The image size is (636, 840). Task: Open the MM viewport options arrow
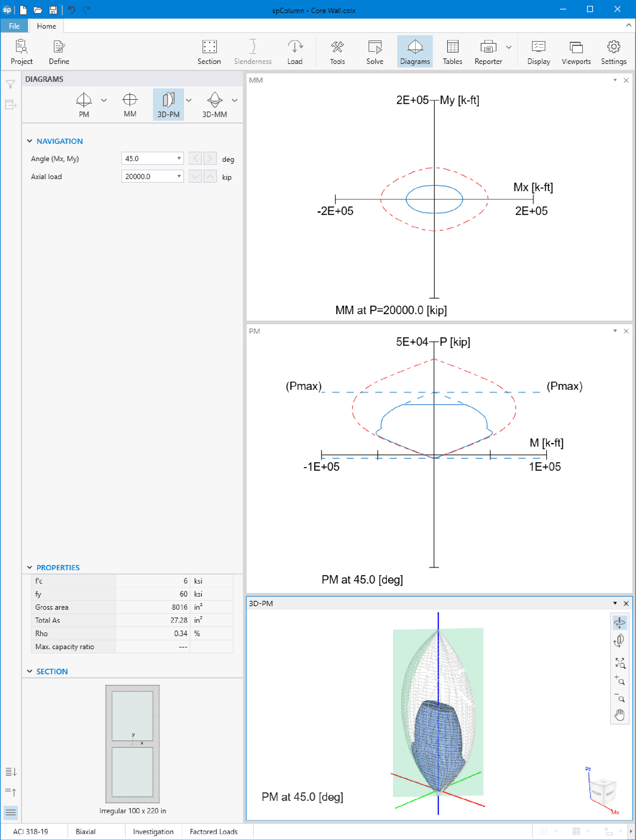[615, 80]
